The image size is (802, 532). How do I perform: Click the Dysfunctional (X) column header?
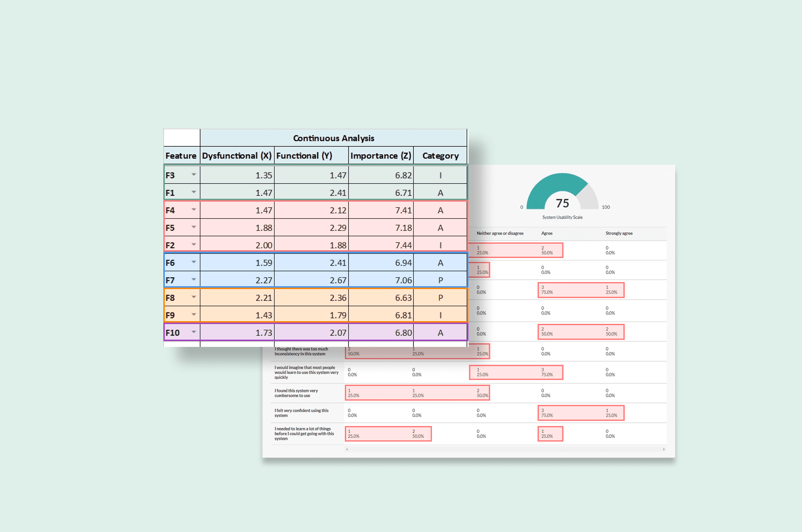[237, 156]
